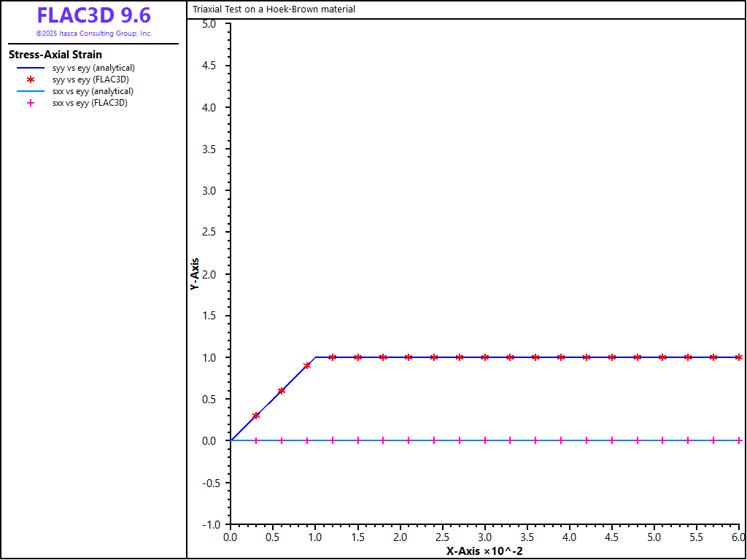The image size is (747, 560).
Task: Click the red asterisk at strain 3.0
Action: tap(485, 357)
